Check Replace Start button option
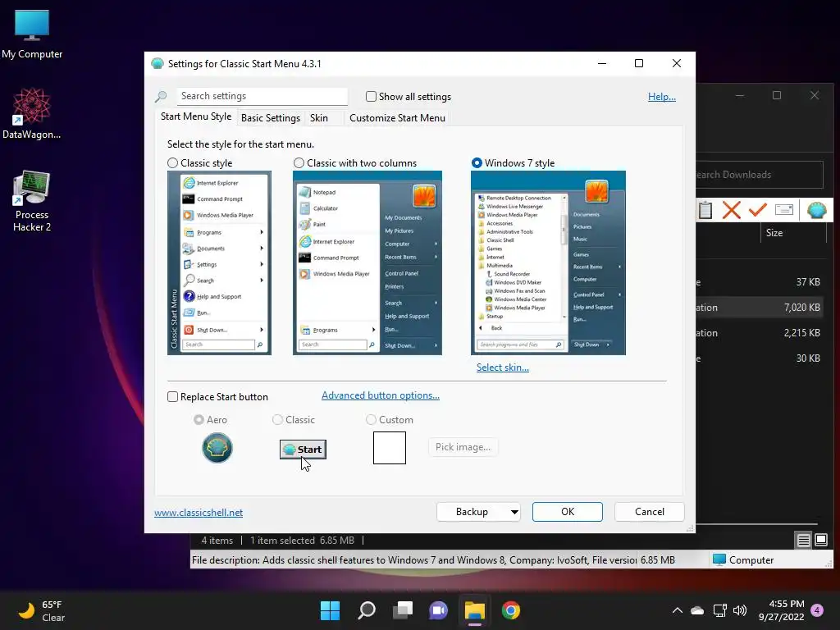Screen dimensions: 840x630 172,396
